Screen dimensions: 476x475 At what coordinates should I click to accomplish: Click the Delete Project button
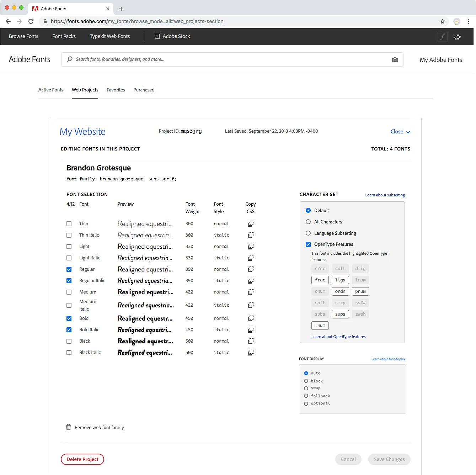(82, 459)
